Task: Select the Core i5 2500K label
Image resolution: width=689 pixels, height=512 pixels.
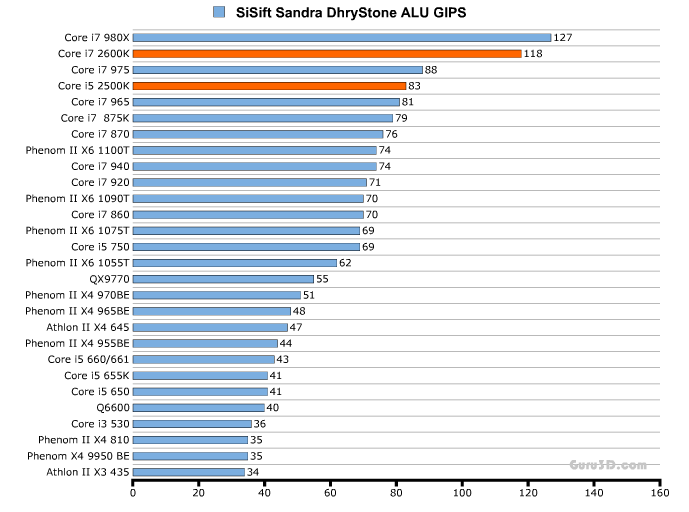Action: coord(94,86)
